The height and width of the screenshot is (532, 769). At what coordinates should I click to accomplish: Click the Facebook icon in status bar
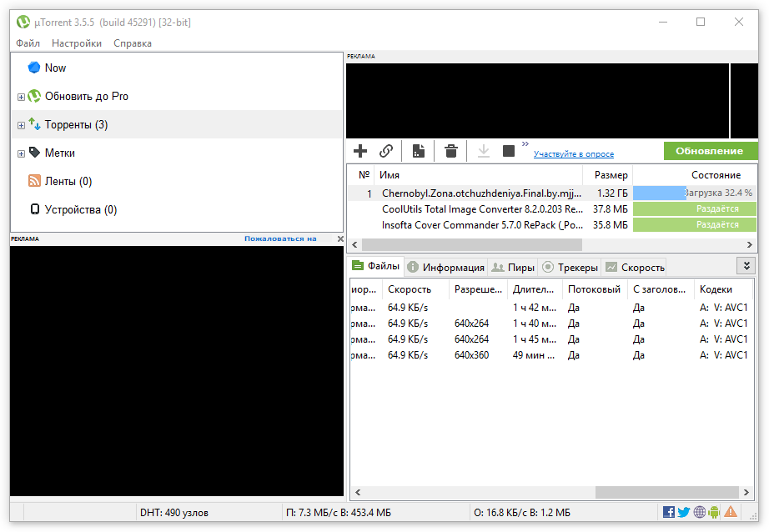click(x=668, y=512)
